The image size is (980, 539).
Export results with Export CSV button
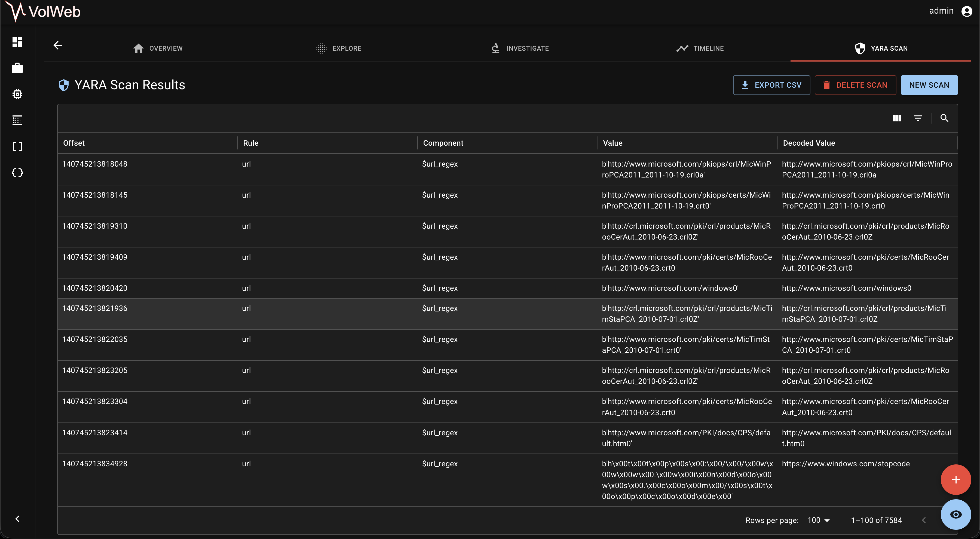771,85
